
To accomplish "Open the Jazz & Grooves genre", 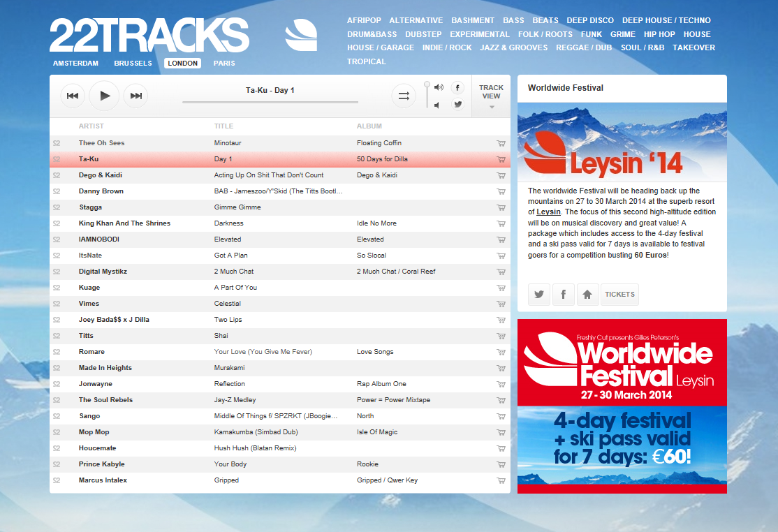I will (513, 47).
